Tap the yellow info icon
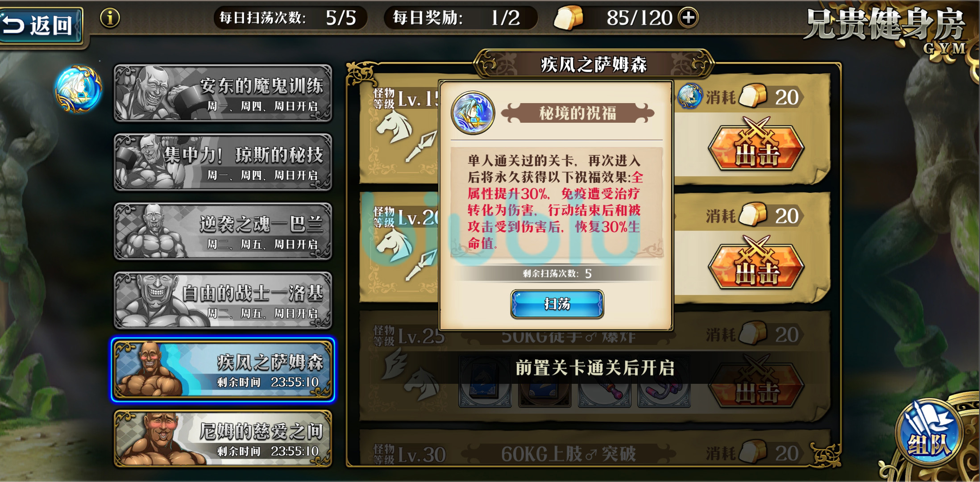Screen dimensions: 980x482 pos(110,18)
